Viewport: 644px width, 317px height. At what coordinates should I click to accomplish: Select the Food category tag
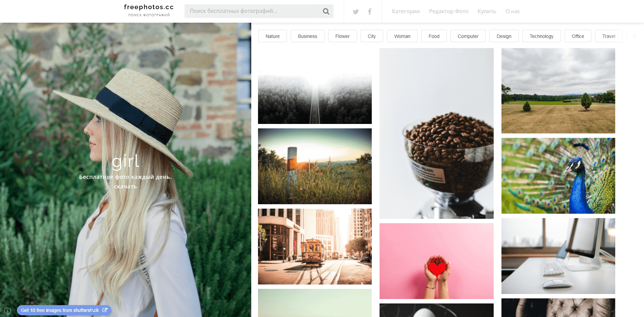(x=434, y=36)
